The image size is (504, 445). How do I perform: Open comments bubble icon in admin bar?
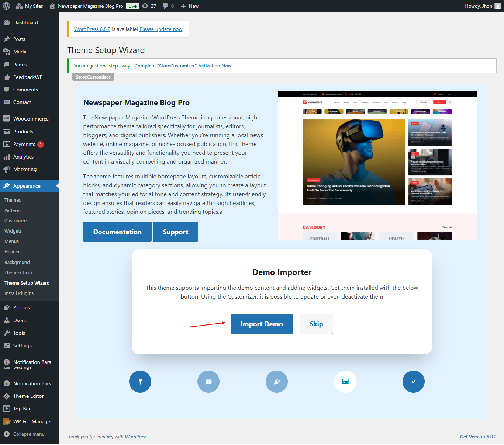[x=168, y=6]
